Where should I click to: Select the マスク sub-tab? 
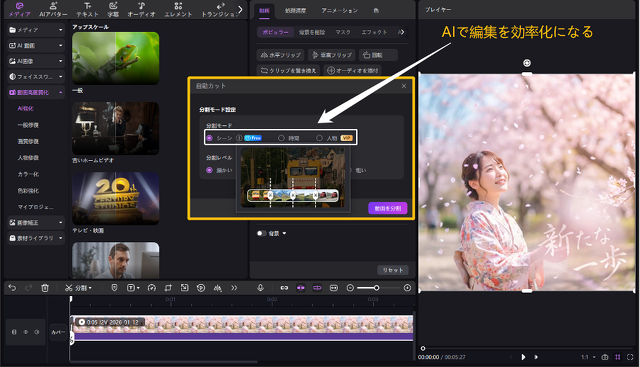click(x=343, y=32)
